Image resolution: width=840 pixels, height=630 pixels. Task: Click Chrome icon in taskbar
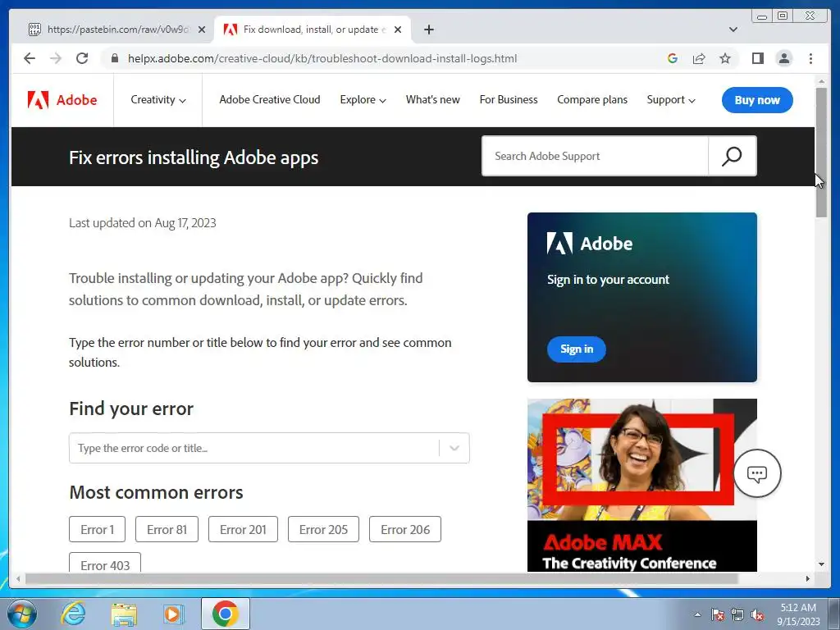tap(225, 614)
